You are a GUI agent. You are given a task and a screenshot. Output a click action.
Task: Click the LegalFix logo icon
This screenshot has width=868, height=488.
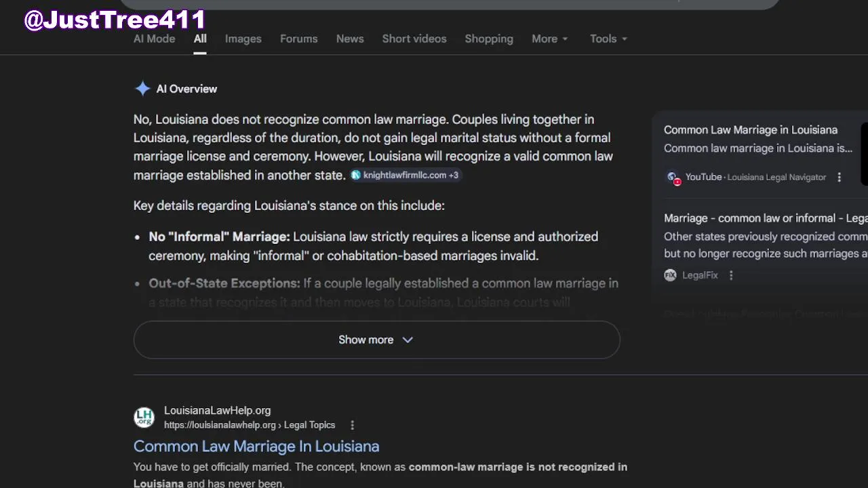(x=670, y=275)
